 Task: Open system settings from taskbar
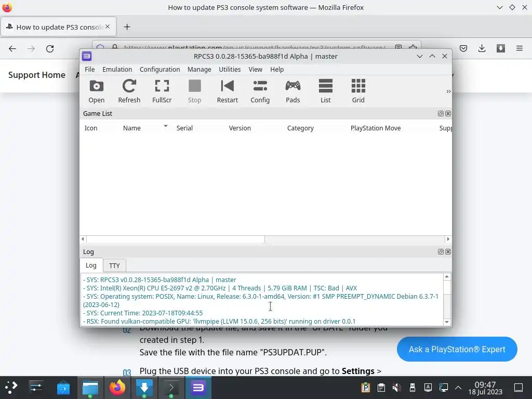point(36,388)
